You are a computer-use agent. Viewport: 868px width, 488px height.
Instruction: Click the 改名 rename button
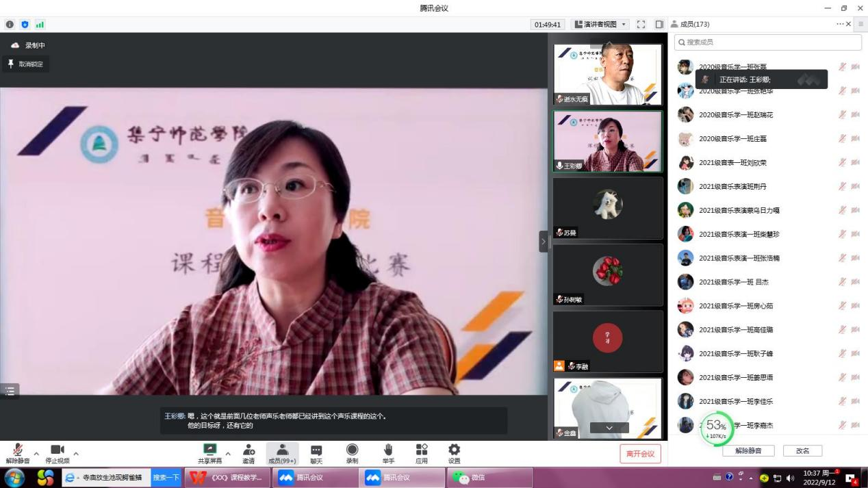(x=802, y=451)
